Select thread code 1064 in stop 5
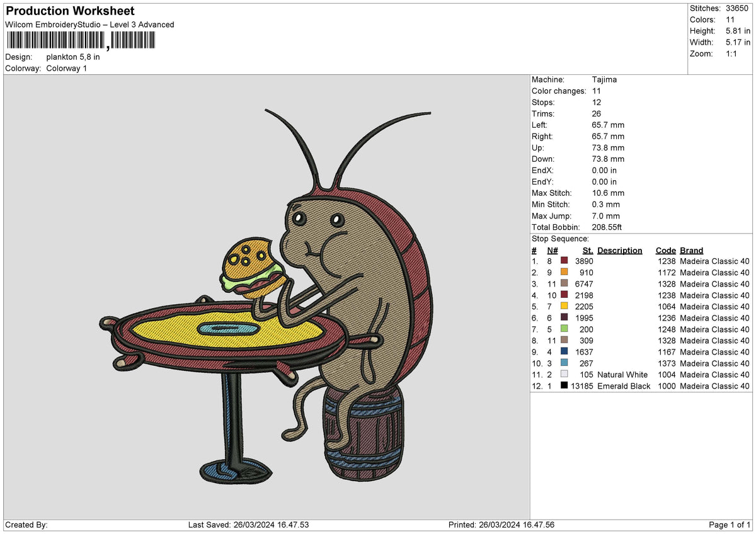Screen dimensions: 756x534 [x=665, y=307]
